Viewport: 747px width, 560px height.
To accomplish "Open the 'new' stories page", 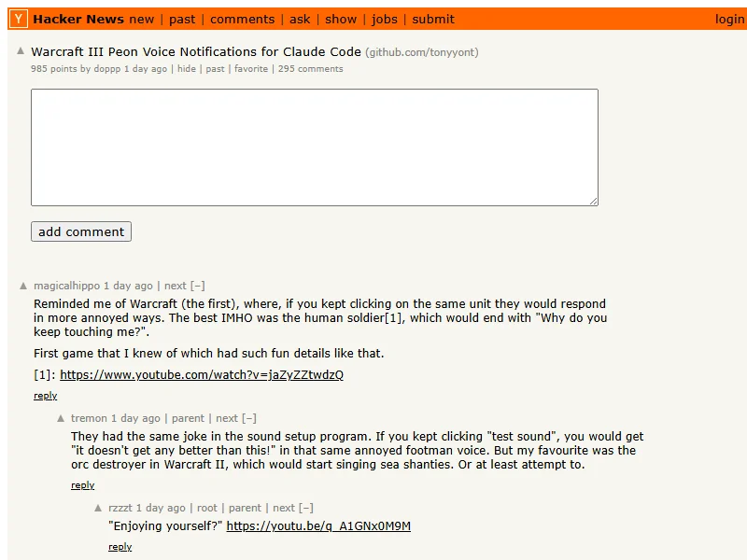I will (x=142, y=19).
